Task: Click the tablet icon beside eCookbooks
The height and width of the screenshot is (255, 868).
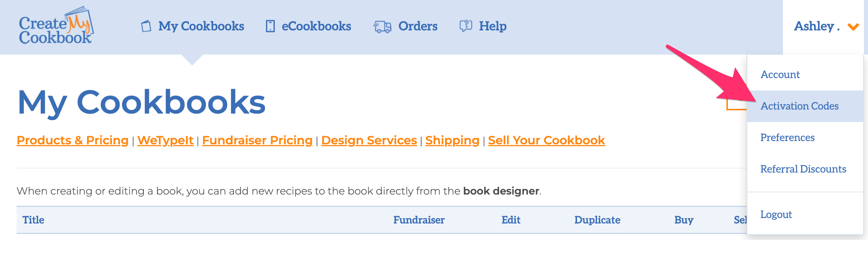Action: (270, 26)
